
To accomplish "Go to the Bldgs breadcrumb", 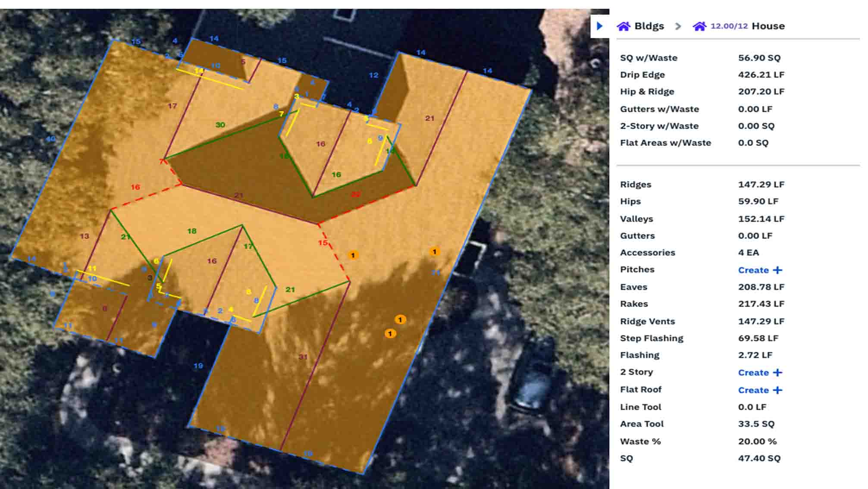I will coord(649,26).
